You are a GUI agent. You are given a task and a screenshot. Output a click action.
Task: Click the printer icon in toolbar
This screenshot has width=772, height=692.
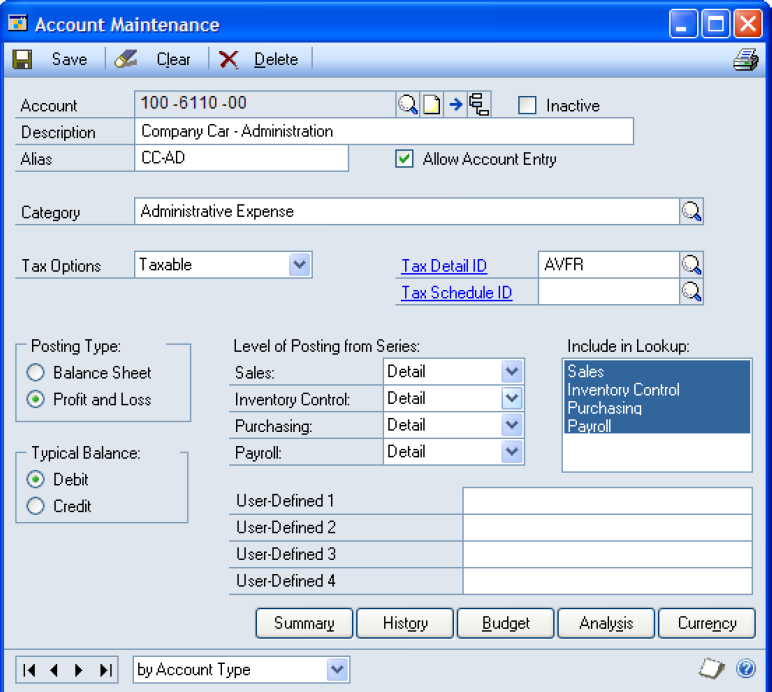pos(745,60)
